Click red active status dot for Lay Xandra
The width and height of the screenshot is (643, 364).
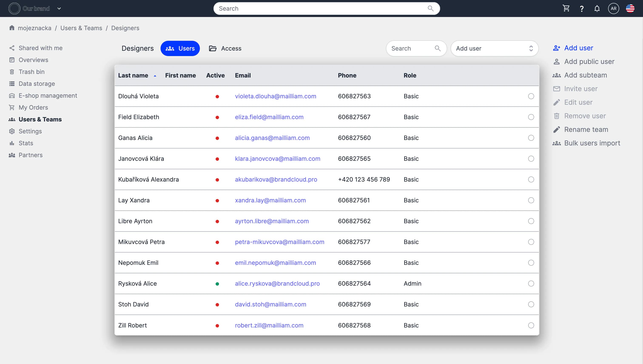217,200
